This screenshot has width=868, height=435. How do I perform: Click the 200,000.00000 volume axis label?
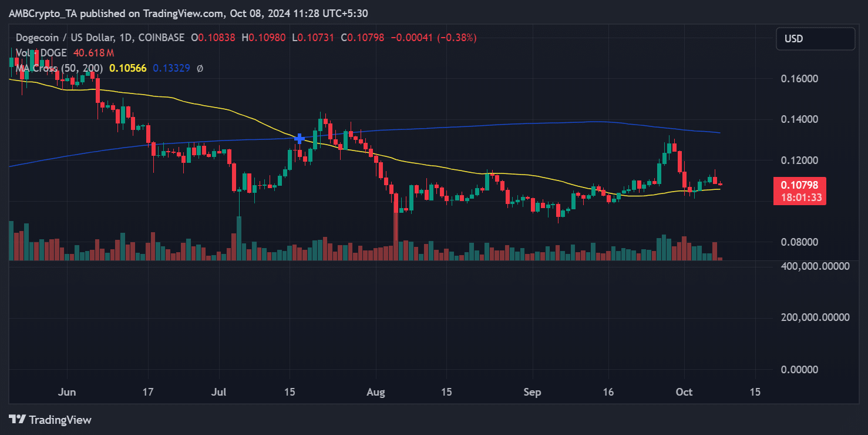[x=815, y=317]
